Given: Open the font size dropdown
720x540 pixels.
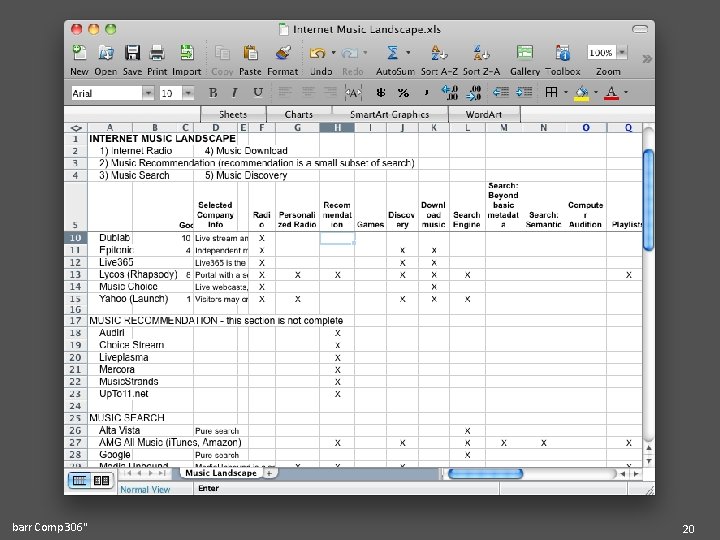Looking at the screenshot, I should 188,93.
